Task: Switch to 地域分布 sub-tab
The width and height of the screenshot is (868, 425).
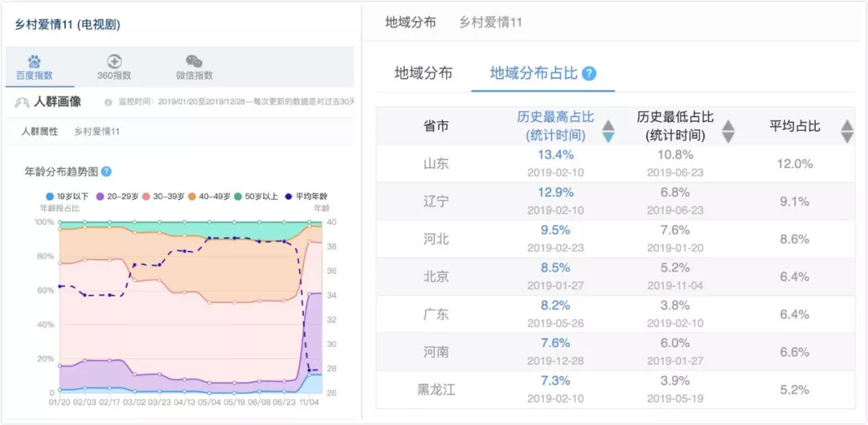Action: [423, 74]
